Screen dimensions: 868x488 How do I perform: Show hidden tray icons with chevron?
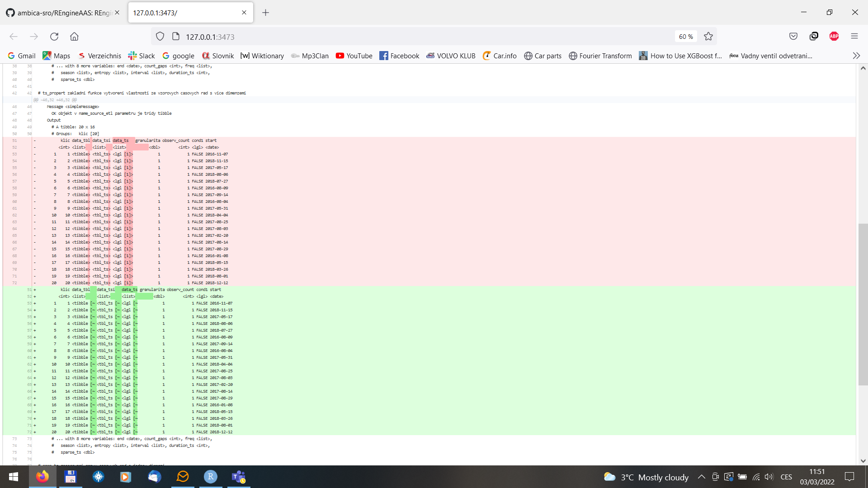coord(702,477)
